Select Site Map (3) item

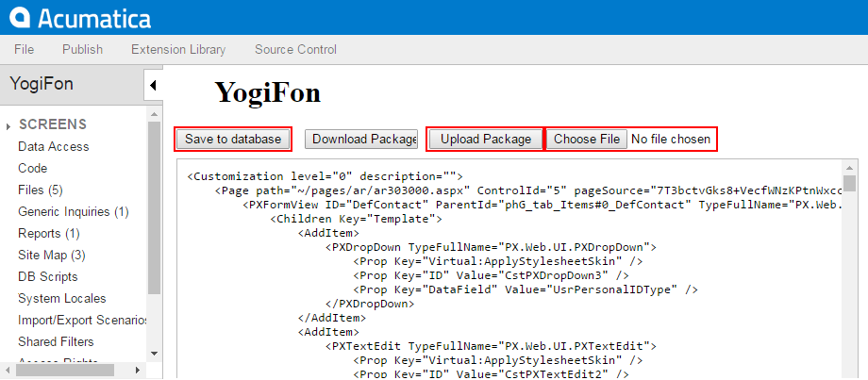tap(52, 255)
